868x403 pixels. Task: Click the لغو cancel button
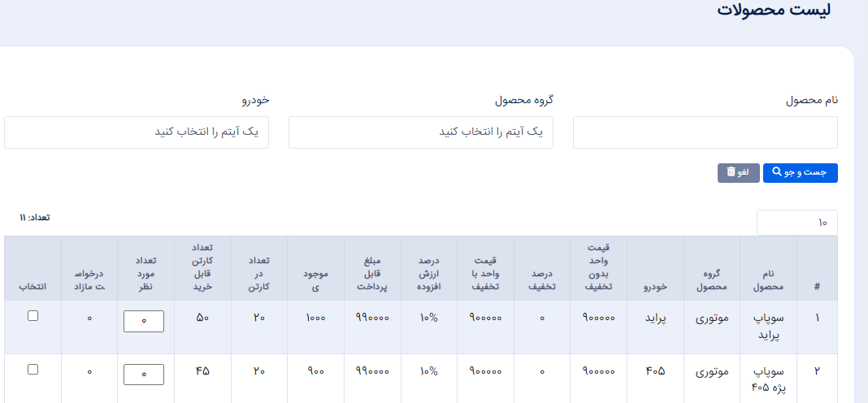pos(739,173)
